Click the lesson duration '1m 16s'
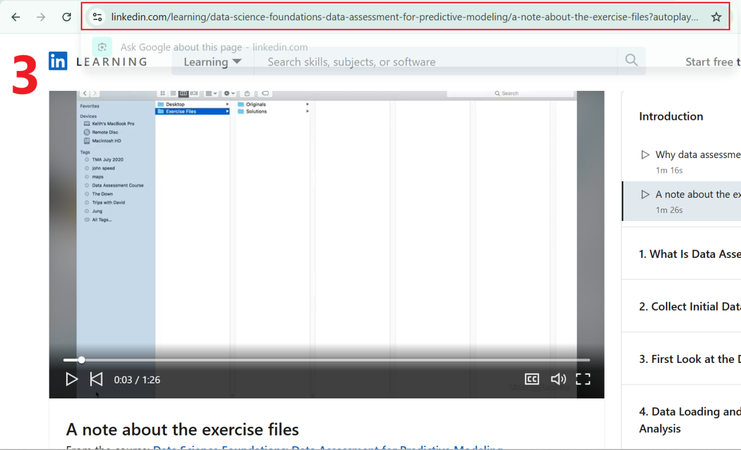Viewport: 741px width, 450px height. point(669,170)
